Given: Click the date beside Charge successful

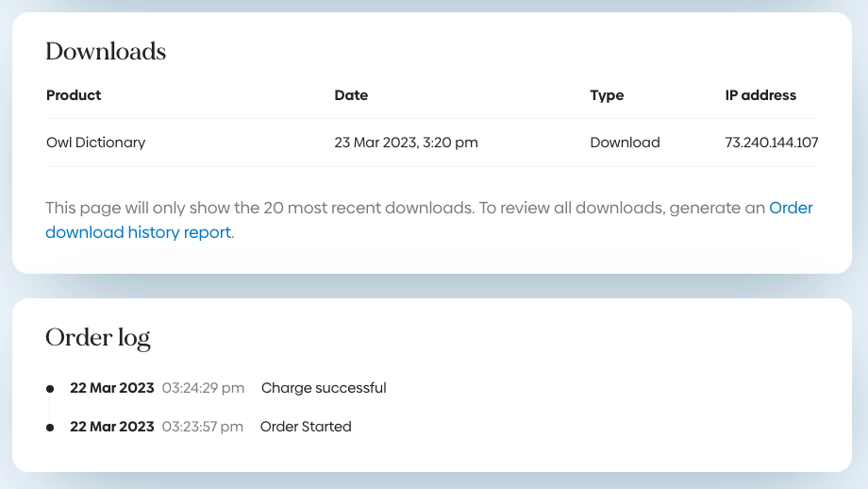Looking at the screenshot, I should coord(112,388).
